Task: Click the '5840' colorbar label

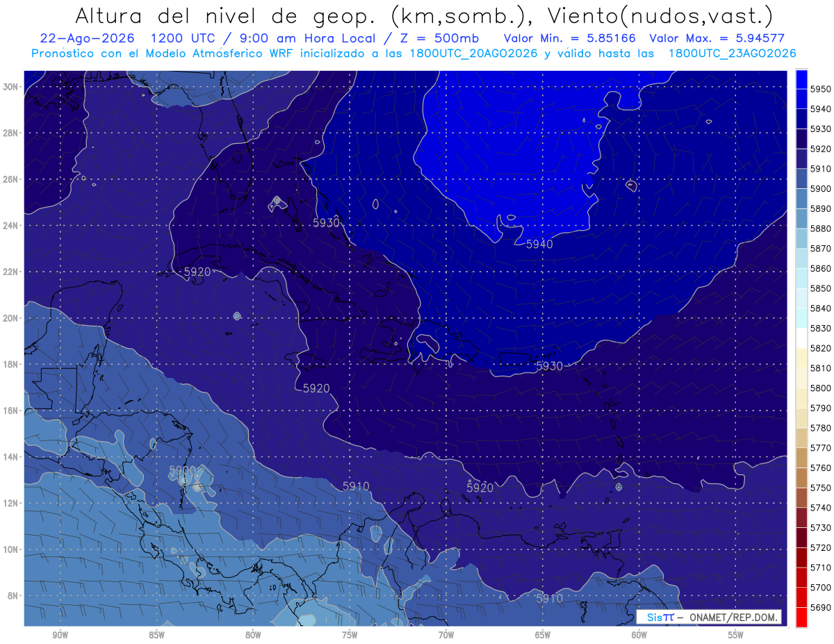Action: 820,308
